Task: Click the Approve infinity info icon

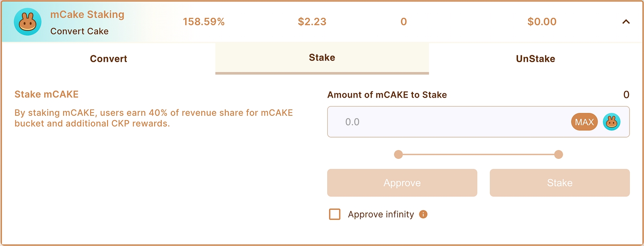Action: coord(423,214)
